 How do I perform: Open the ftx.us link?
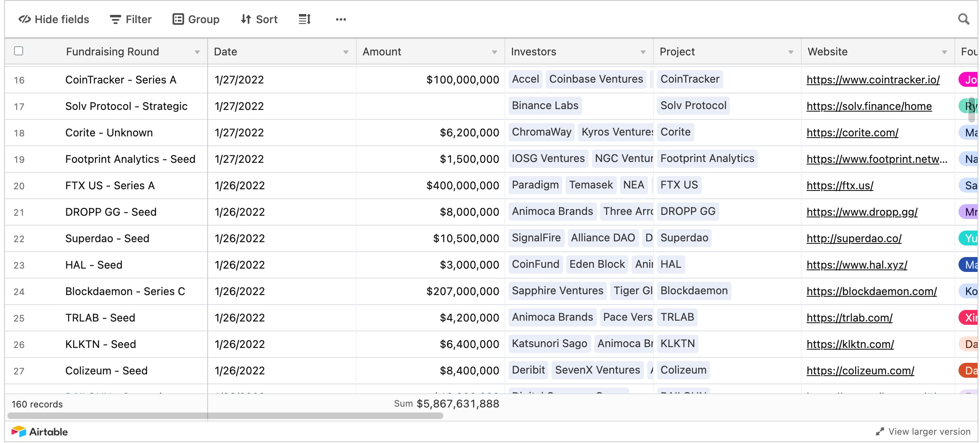coord(840,186)
